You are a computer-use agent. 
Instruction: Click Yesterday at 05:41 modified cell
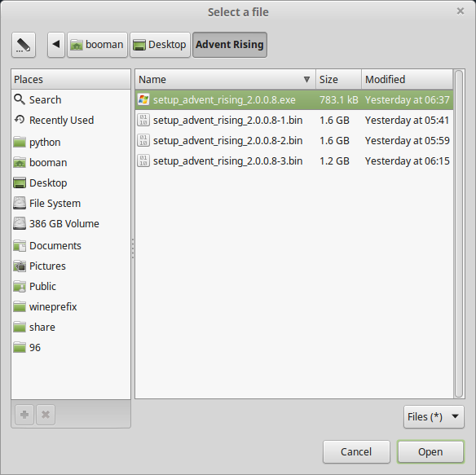[x=407, y=121]
